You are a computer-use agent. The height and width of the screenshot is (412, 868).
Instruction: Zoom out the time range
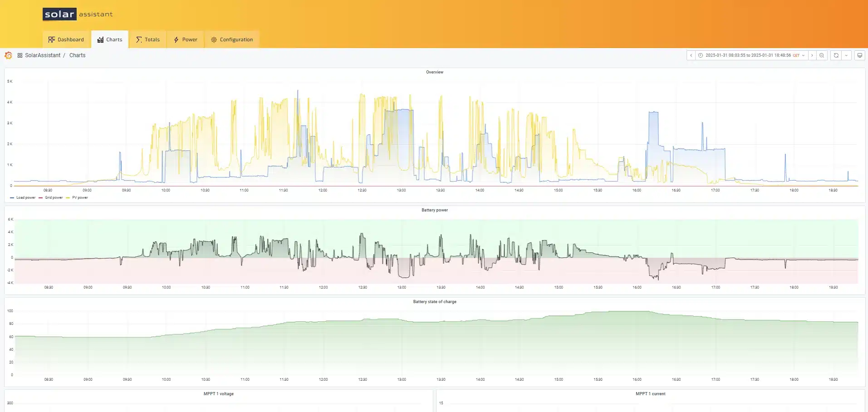822,55
